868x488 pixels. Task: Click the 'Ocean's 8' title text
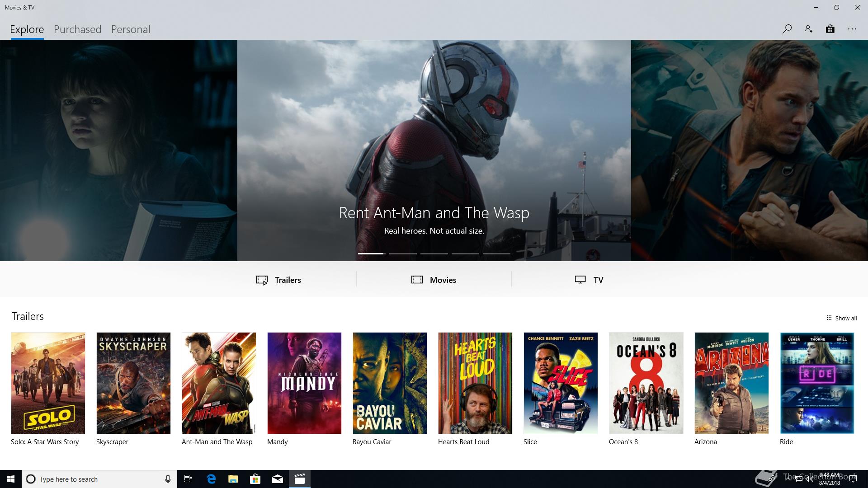point(623,442)
